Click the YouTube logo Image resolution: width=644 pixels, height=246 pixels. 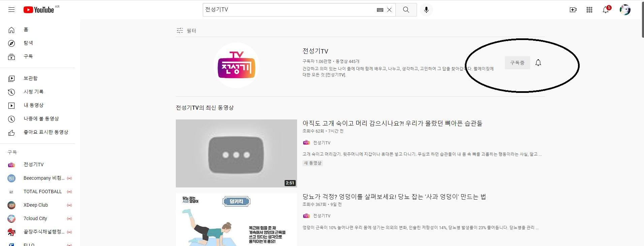(39, 10)
